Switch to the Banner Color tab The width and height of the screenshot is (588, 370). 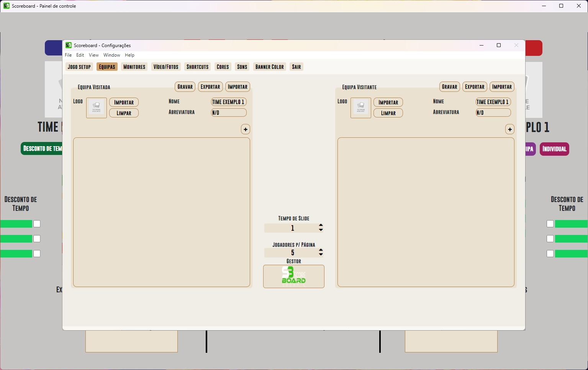click(x=270, y=67)
